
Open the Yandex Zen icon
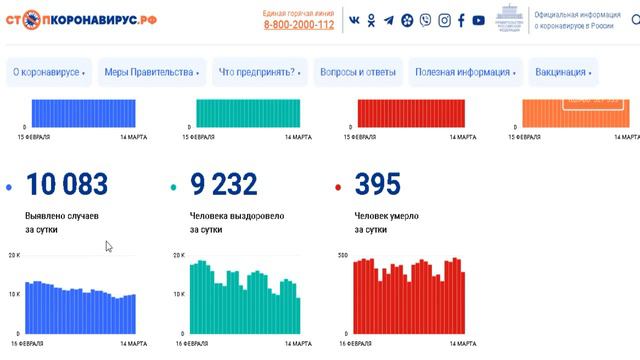tap(407, 20)
